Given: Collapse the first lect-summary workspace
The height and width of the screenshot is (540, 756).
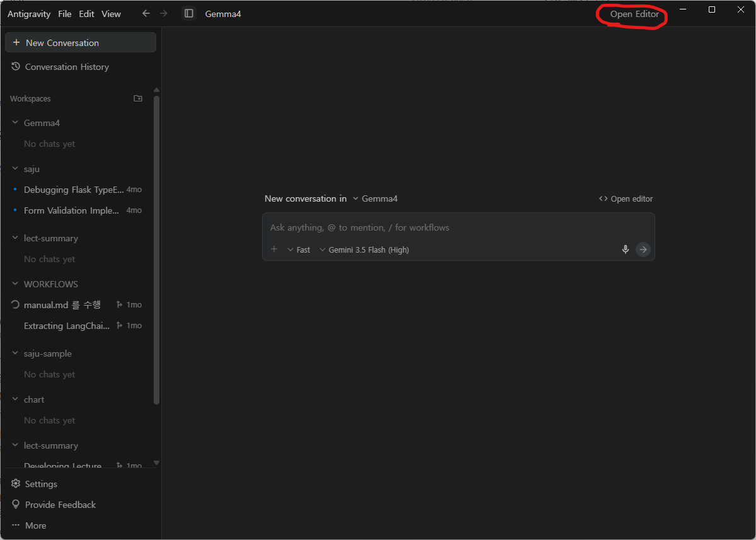Looking at the screenshot, I should tap(15, 238).
